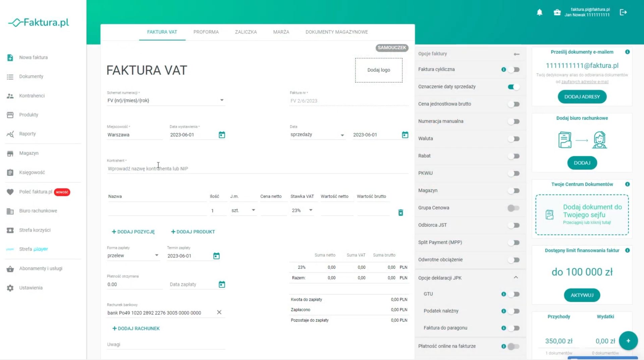The height and width of the screenshot is (360, 644).
Task: Switch to the Proforma tab
Action: click(206, 32)
